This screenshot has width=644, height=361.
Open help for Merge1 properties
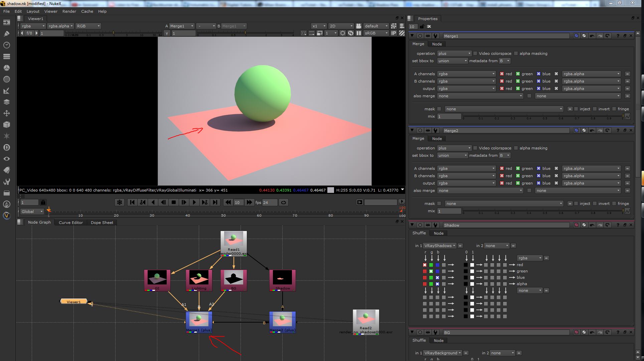point(618,36)
